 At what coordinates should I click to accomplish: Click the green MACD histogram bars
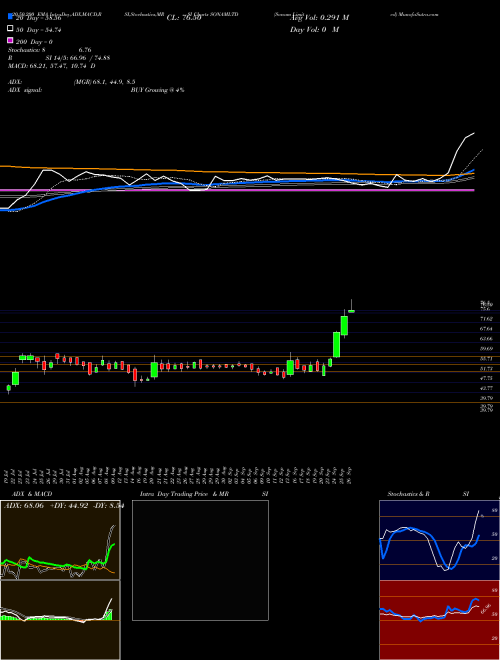point(107,615)
